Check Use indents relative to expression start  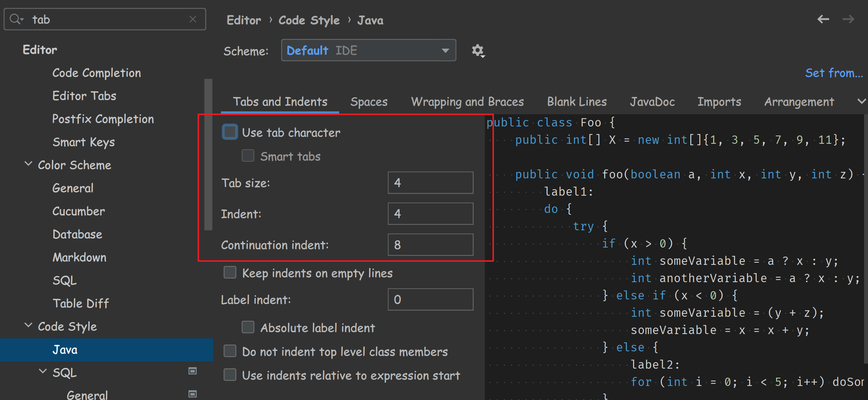point(230,375)
